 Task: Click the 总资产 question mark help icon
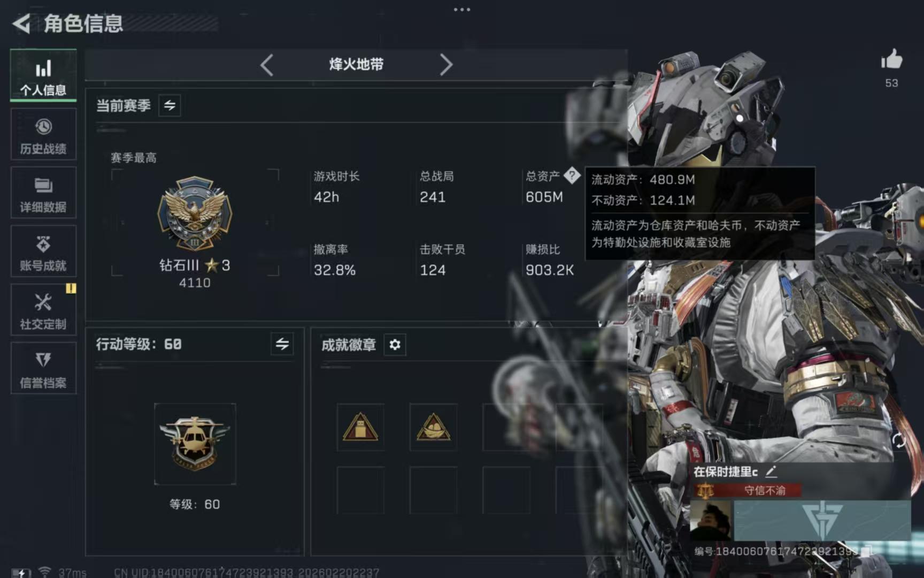click(572, 175)
